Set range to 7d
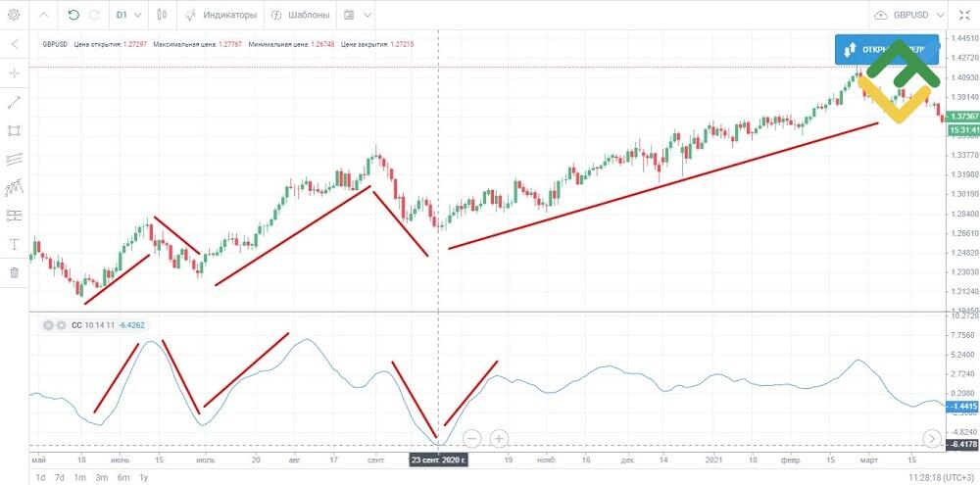980x485 pixels. point(60,477)
